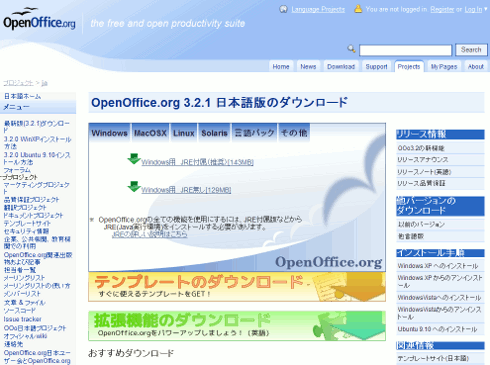Download Windows用 JRE付属 (143MB) link
The width and height of the screenshot is (490, 365).
click(197, 162)
